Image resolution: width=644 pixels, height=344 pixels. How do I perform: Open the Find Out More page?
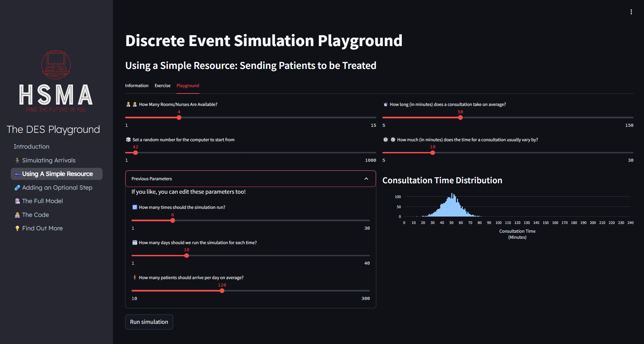56,228
